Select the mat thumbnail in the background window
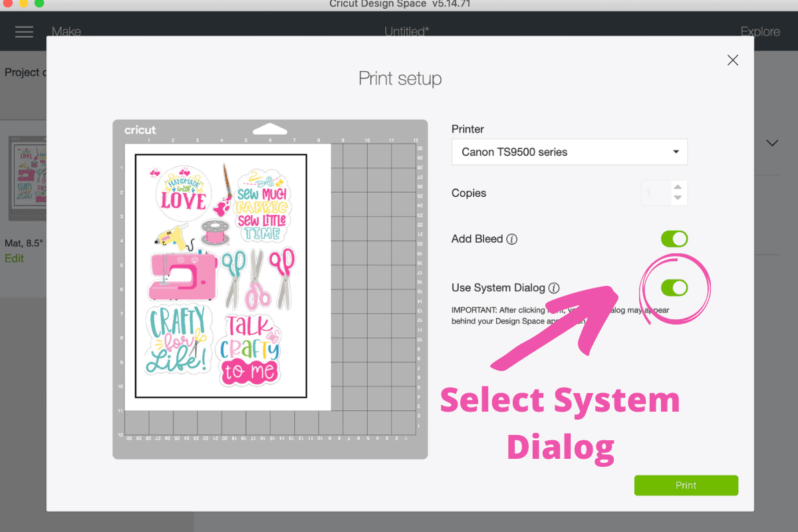This screenshot has height=532, width=798. tap(27, 178)
